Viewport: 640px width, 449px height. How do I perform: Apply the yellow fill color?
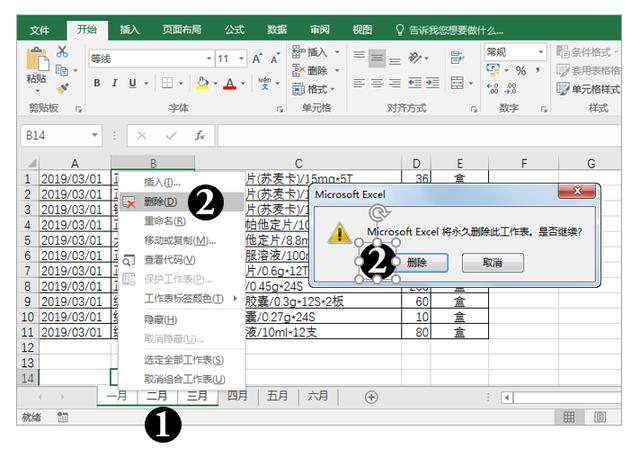(x=202, y=83)
